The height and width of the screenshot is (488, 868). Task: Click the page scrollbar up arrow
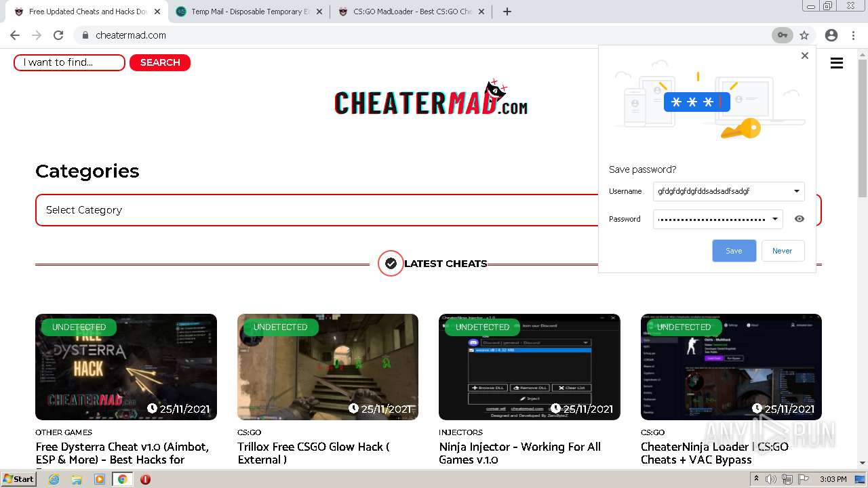[862, 54]
